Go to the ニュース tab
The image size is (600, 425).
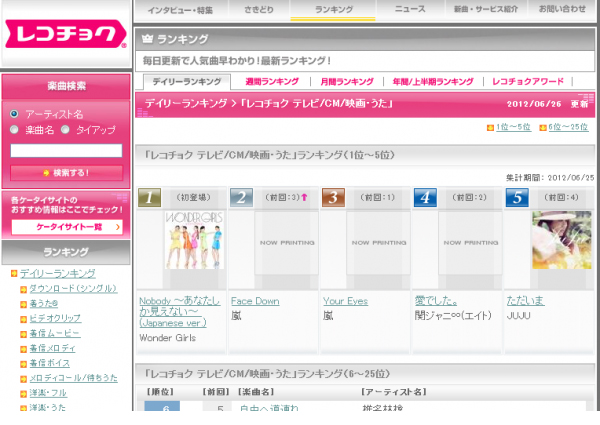[x=410, y=9]
